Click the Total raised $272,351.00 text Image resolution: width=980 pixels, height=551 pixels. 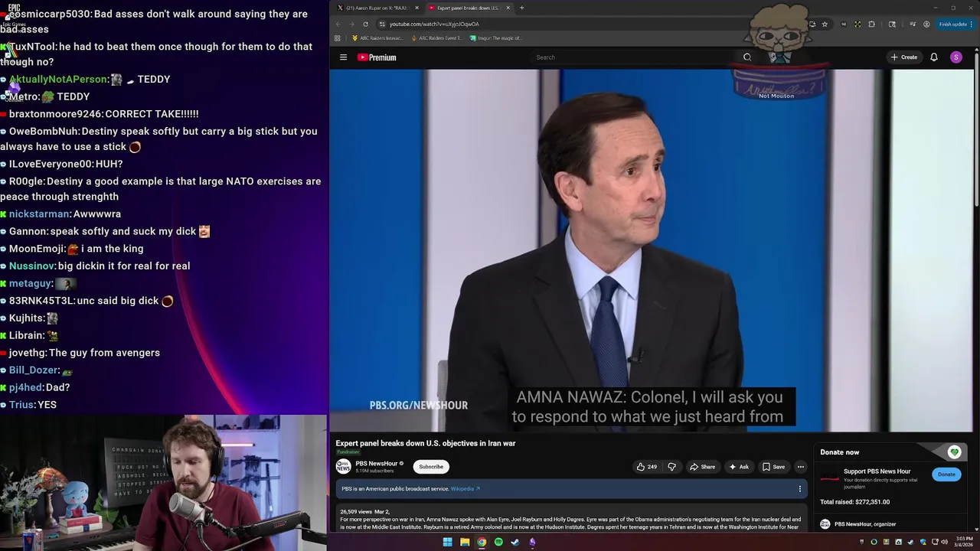(x=854, y=502)
